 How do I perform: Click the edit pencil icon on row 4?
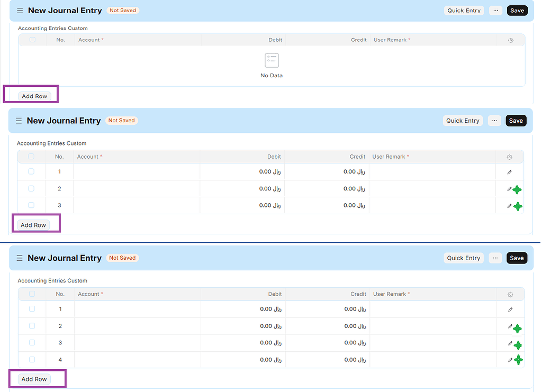510,360
